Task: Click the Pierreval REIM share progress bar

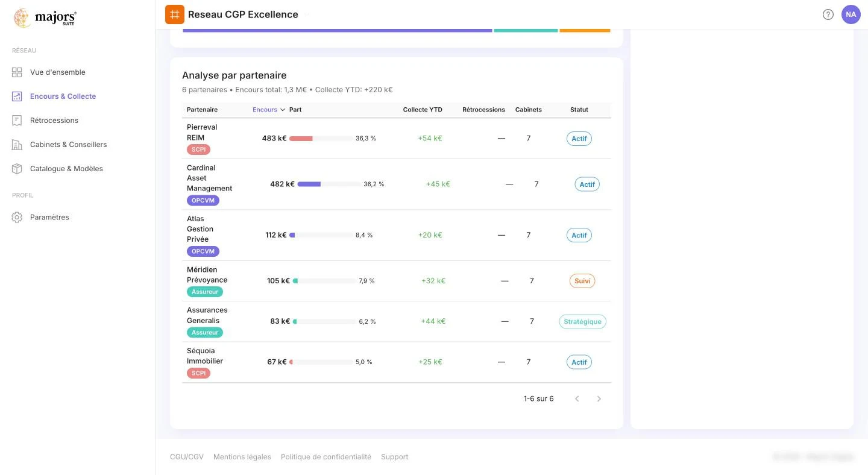Action: pyautogui.click(x=321, y=139)
